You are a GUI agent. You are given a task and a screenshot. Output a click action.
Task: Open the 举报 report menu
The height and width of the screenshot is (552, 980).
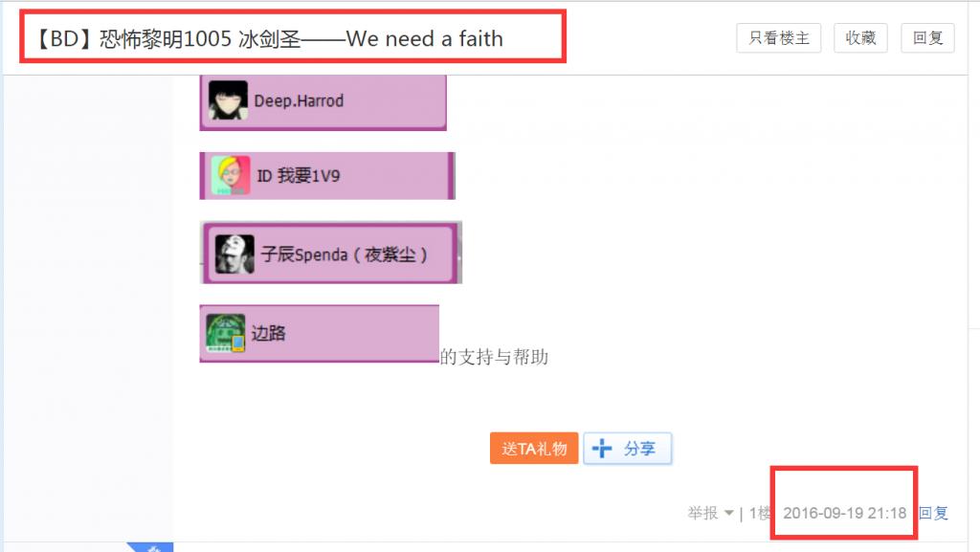tap(703, 514)
